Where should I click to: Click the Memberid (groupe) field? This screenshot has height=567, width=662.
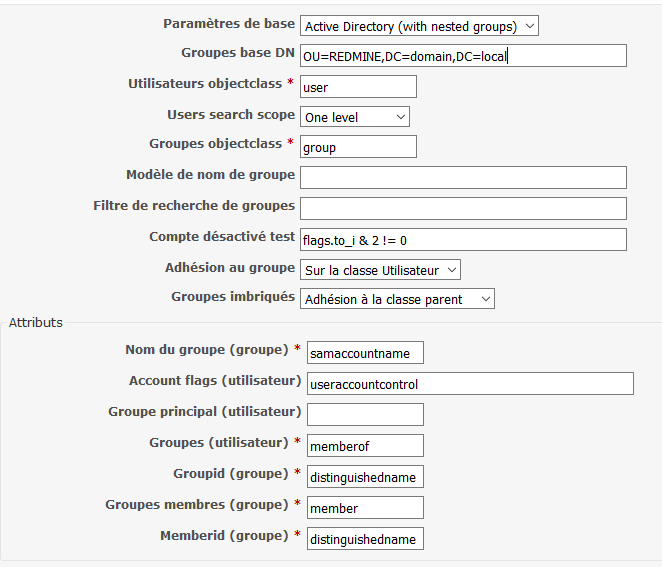pyautogui.click(x=365, y=539)
